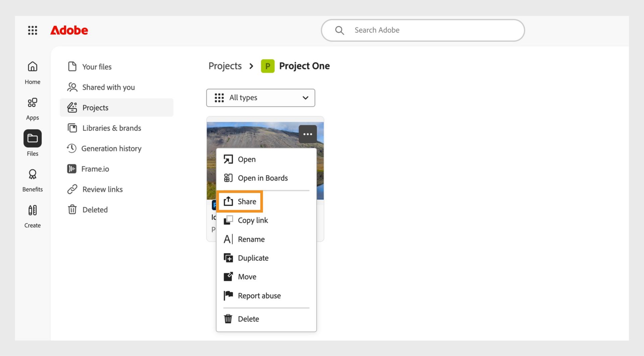
Task: Open Benefits in the left rail
Action: tap(33, 181)
